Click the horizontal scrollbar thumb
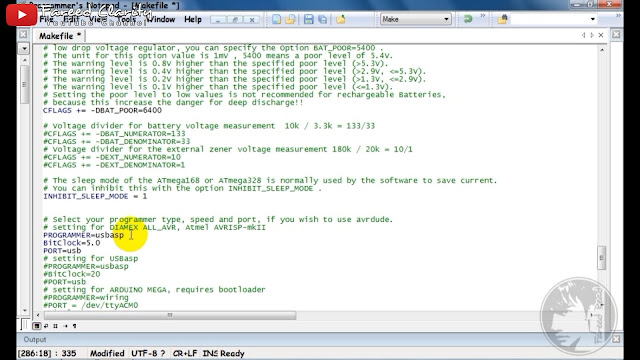Viewport: 640px width, 360px height. (170, 315)
